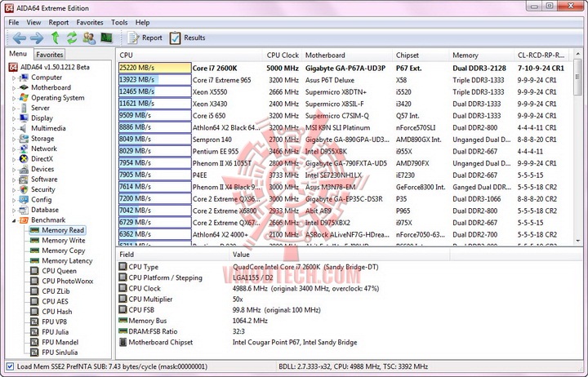Select the Multimedia speaker icon
This screenshot has width=588, height=377.
point(24,128)
